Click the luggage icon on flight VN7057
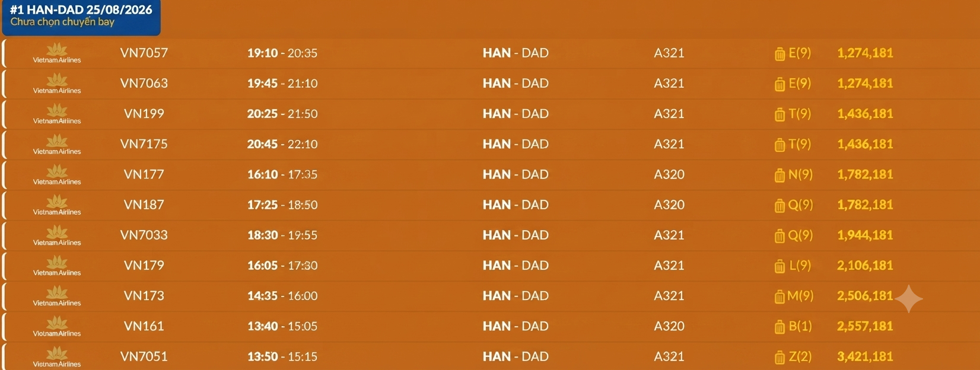980x370 pixels. 779,54
